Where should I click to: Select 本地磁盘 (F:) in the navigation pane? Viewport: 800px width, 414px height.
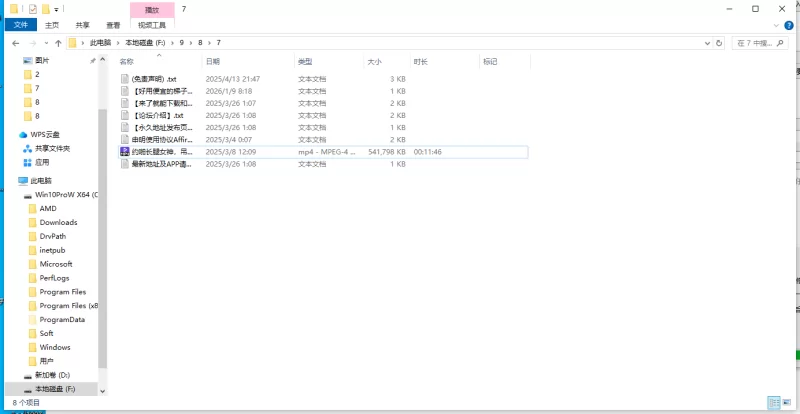pos(49,389)
